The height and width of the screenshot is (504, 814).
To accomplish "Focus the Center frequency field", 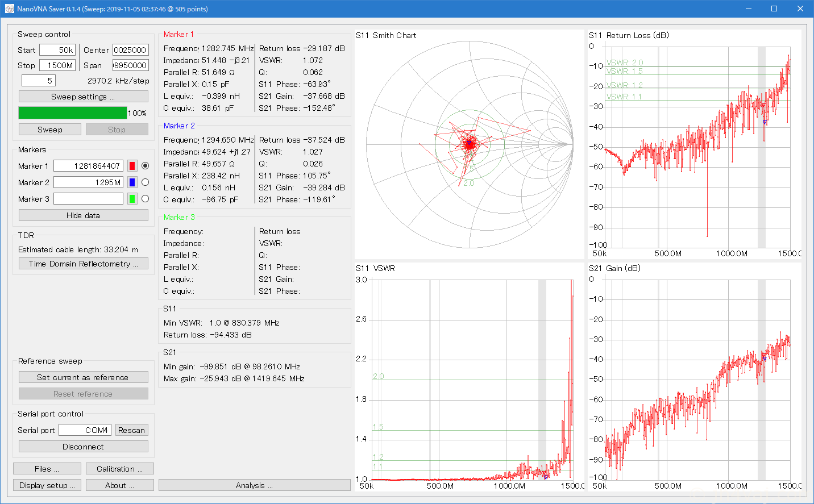I will (x=130, y=50).
